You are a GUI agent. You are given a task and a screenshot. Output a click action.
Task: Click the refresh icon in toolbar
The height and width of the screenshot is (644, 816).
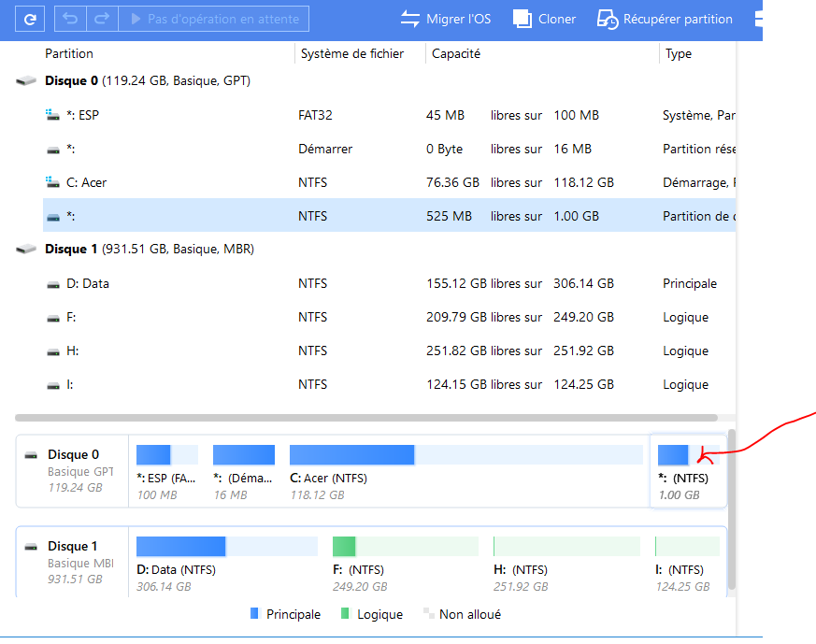(x=30, y=20)
